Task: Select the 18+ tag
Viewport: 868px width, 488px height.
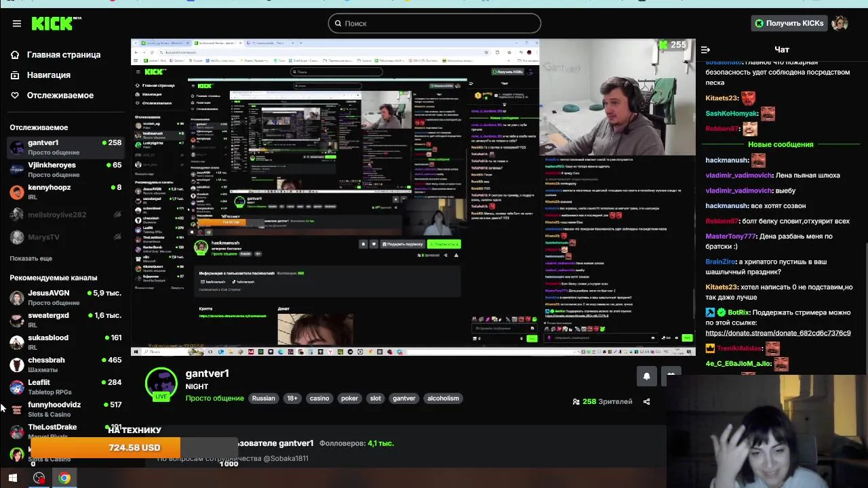Action: click(x=292, y=399)
